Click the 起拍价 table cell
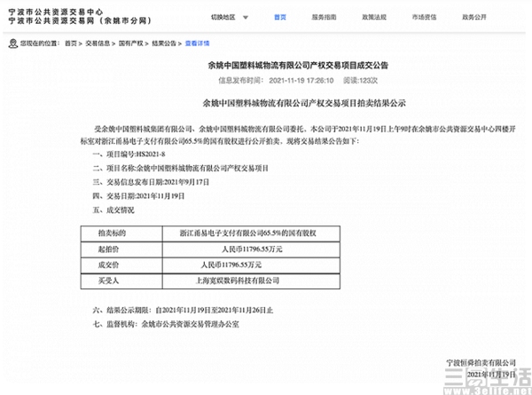 point(121,249)
